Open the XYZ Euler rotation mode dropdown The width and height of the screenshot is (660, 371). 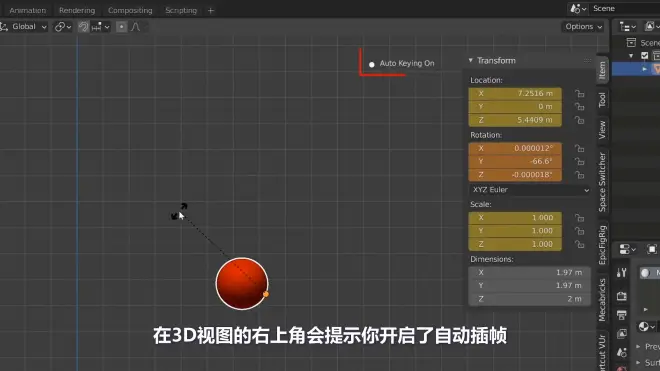pyautogui.click(x=530, y=190)
